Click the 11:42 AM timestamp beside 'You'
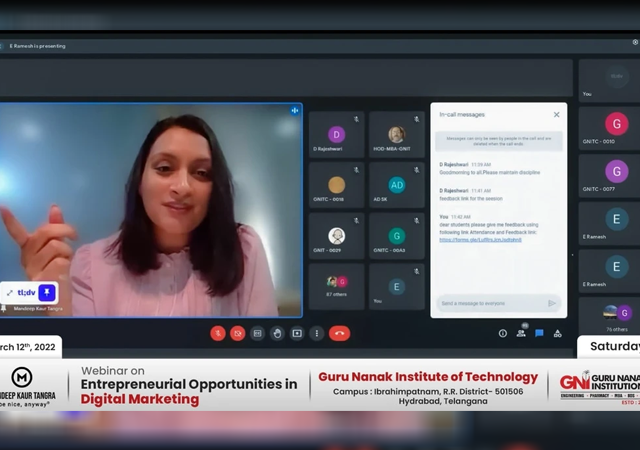The height and width of the screenshot is (450, 640). click(x=460, y=217)
